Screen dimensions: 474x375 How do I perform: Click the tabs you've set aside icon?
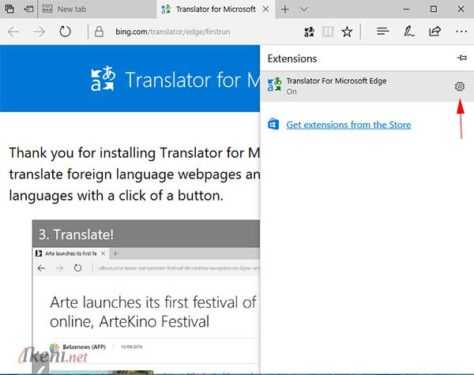[9, 9]
